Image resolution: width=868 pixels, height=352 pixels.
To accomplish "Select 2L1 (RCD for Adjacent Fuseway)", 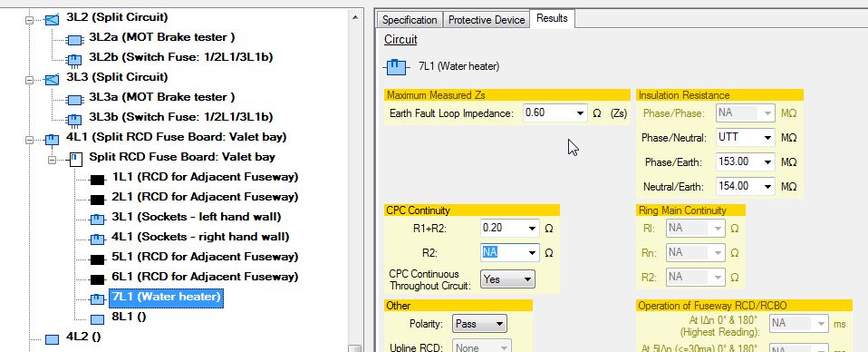I will 205,197.
